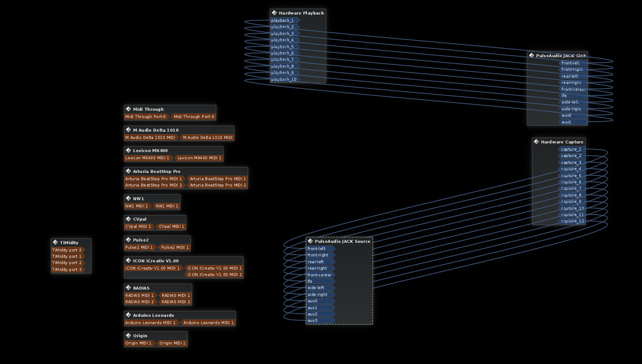This screenshot has height=364, width=642.
Task: Pick the capture_10 port
Action: click(572, 208)
